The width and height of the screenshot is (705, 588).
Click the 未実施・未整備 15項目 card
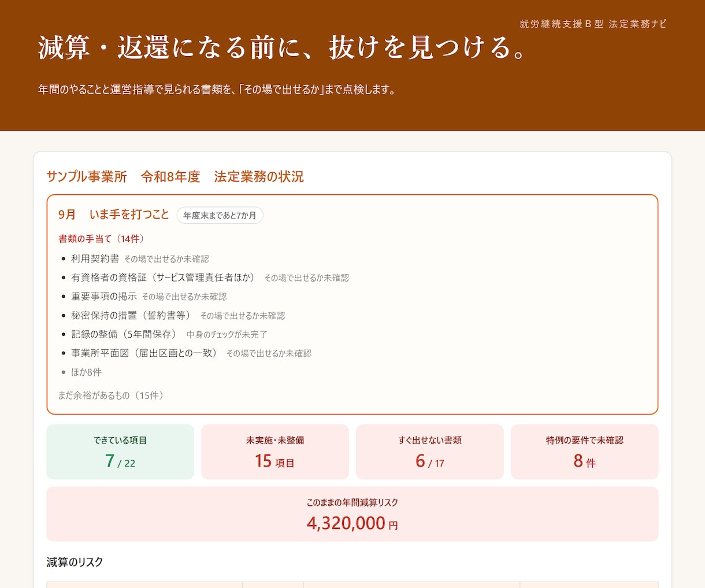[x=275, y=452]
